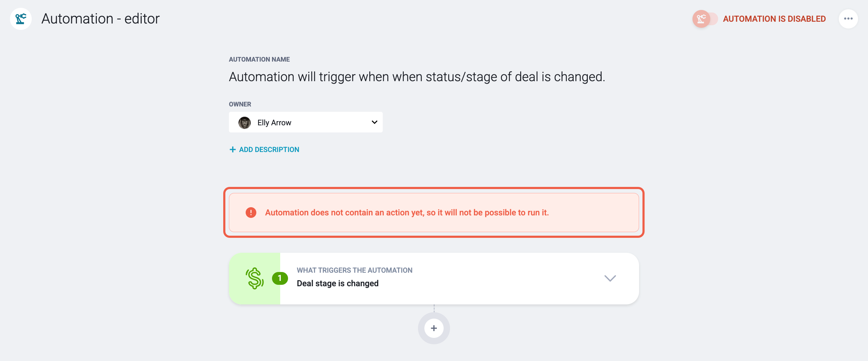Click the Owner field label
This screenshot has width=868, height=361.
240,104
